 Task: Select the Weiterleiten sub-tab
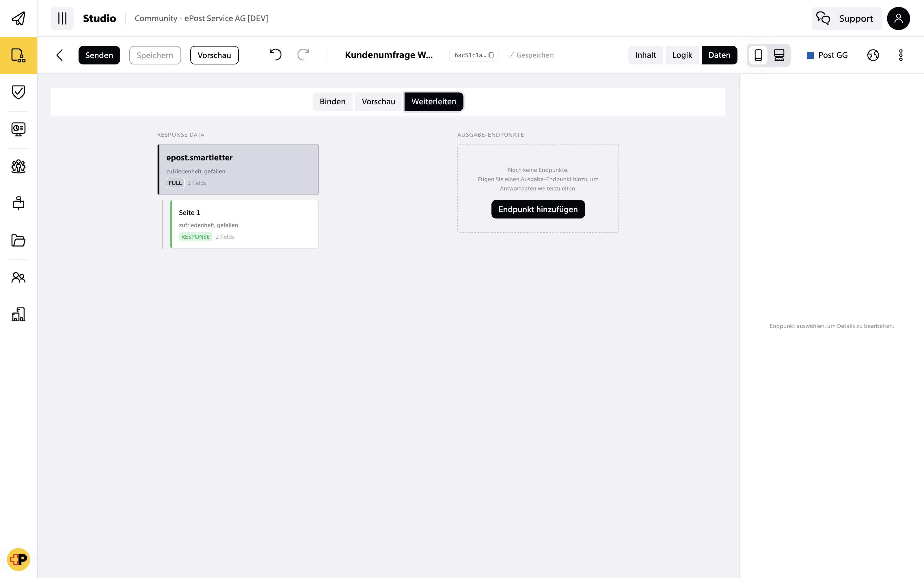pos(433,102)
